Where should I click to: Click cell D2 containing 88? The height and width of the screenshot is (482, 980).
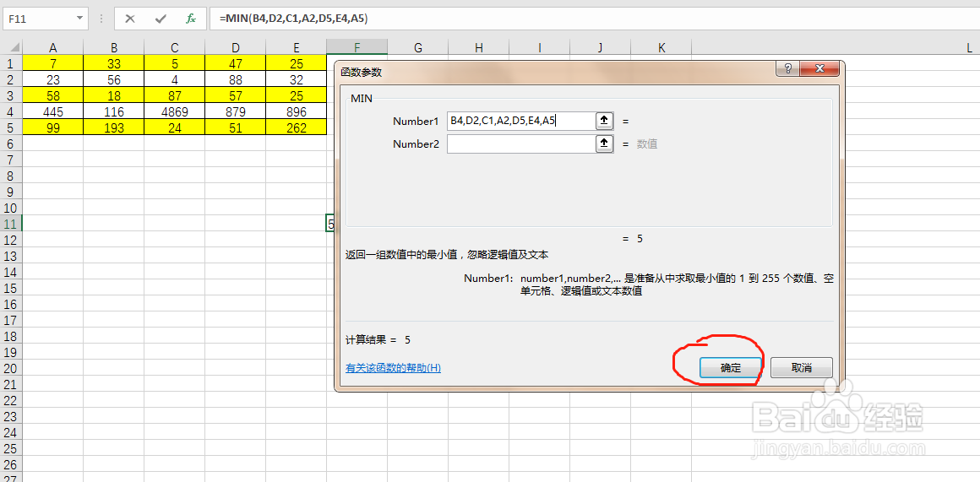(235, 80)
